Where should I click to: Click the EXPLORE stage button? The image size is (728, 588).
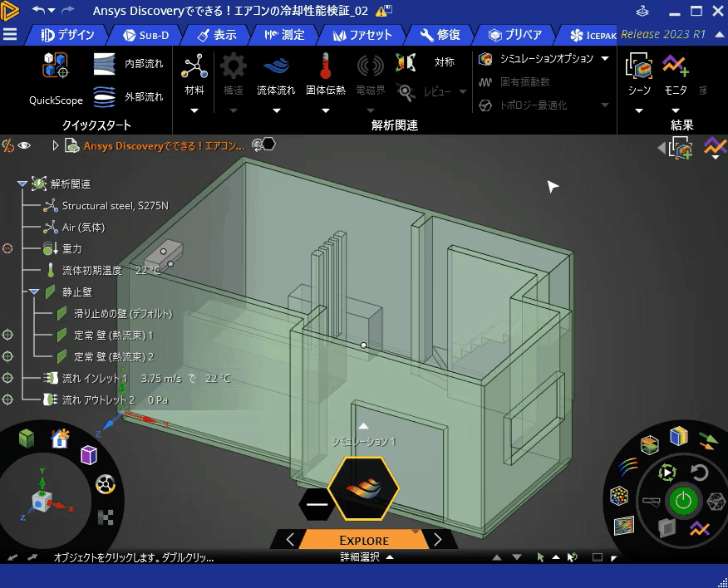pyautogui.click(x=363, y=540)
